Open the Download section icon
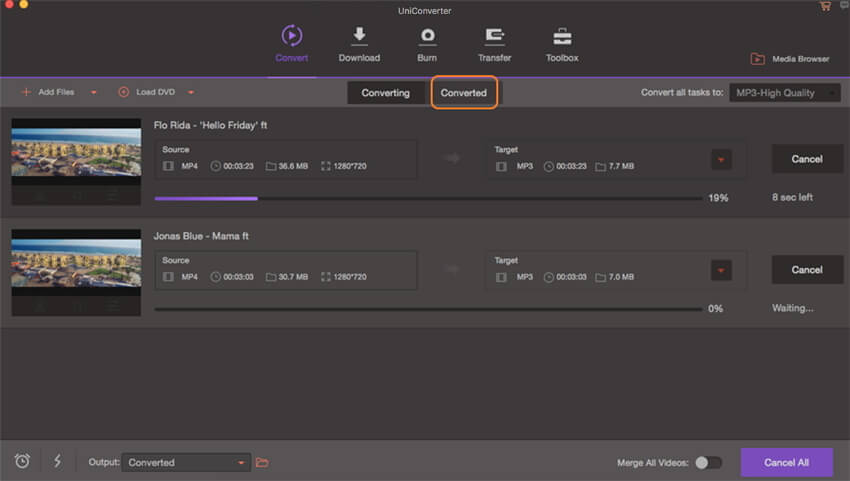Screen dimensions: 850x481 pyautogui.click(x=359, y=36)
